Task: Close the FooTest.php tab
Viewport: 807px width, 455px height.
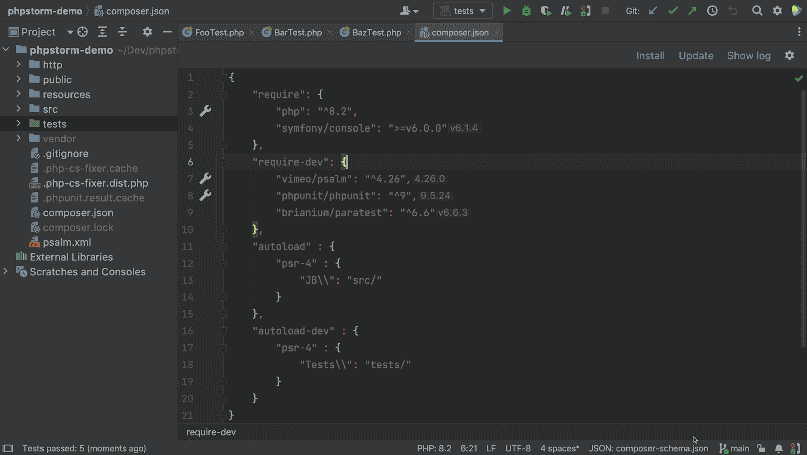Action: coord(252,32)
